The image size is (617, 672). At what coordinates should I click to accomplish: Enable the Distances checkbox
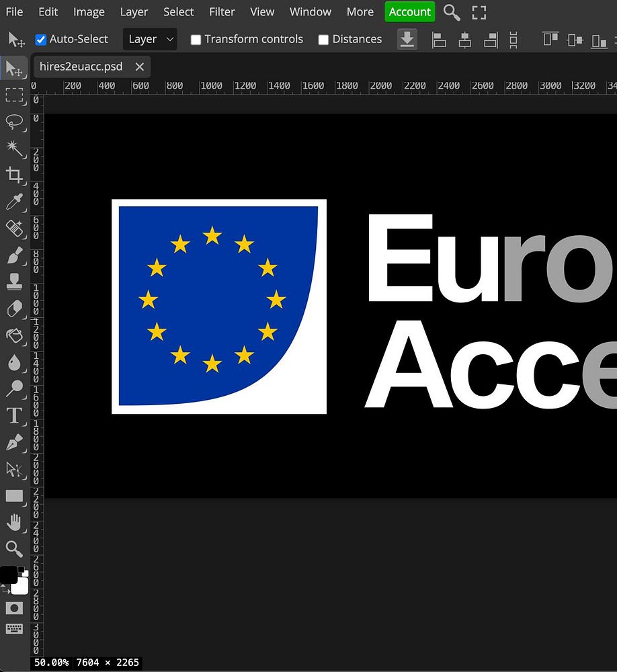click(x=324, y=40)
